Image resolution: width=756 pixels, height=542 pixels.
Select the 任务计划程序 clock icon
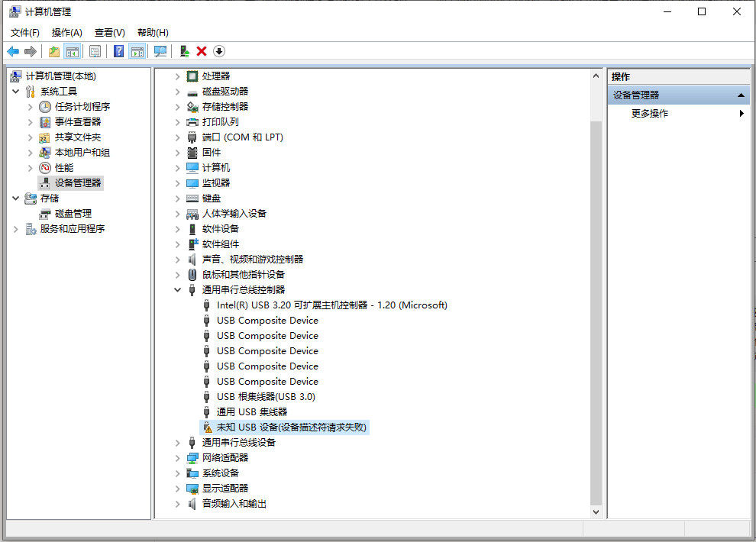(45, 106)
